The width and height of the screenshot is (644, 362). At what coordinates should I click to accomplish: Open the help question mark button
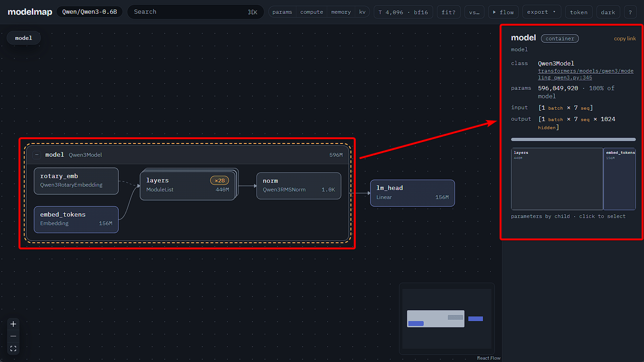(630, 12)
